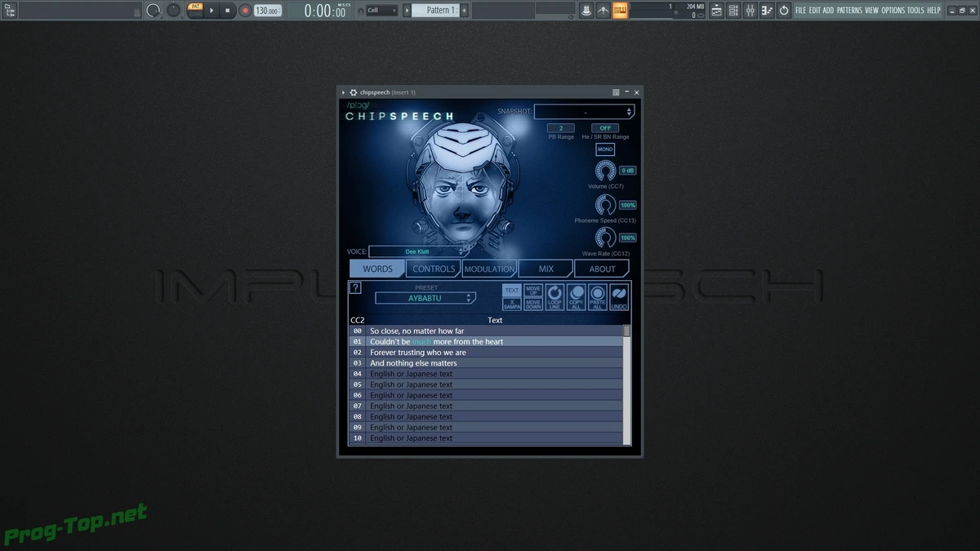Click the gear settings icon in chipspeech title

tap(354, 92)
